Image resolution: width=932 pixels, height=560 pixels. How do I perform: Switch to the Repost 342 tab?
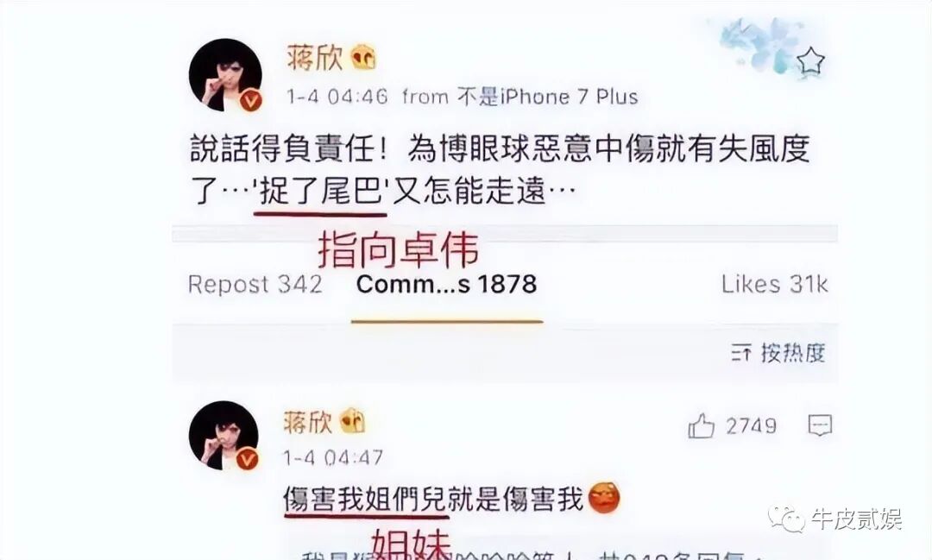coord(255,284)
